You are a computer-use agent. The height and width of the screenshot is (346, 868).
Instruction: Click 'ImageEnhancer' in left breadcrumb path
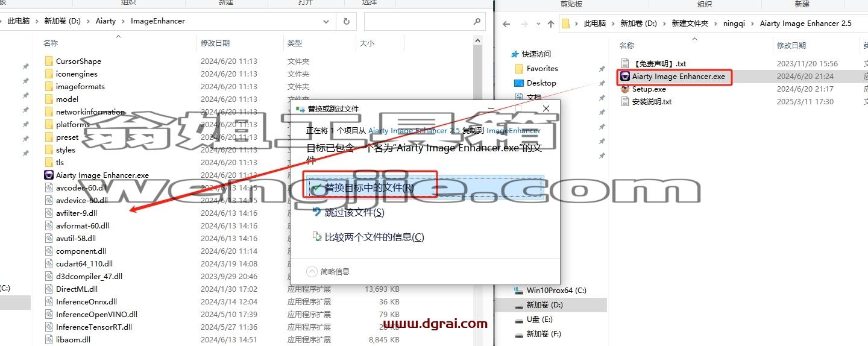click(x=158, y=21)
